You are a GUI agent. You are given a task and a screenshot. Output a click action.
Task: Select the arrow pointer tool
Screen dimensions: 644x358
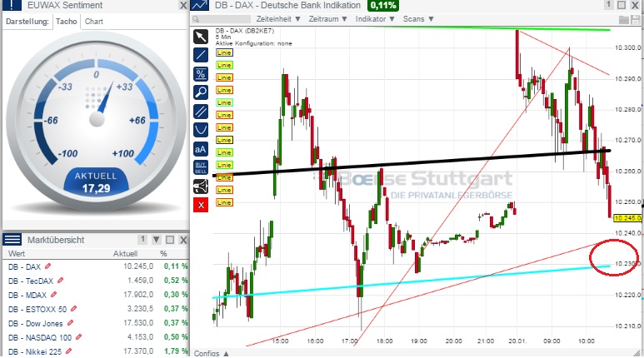201,36
